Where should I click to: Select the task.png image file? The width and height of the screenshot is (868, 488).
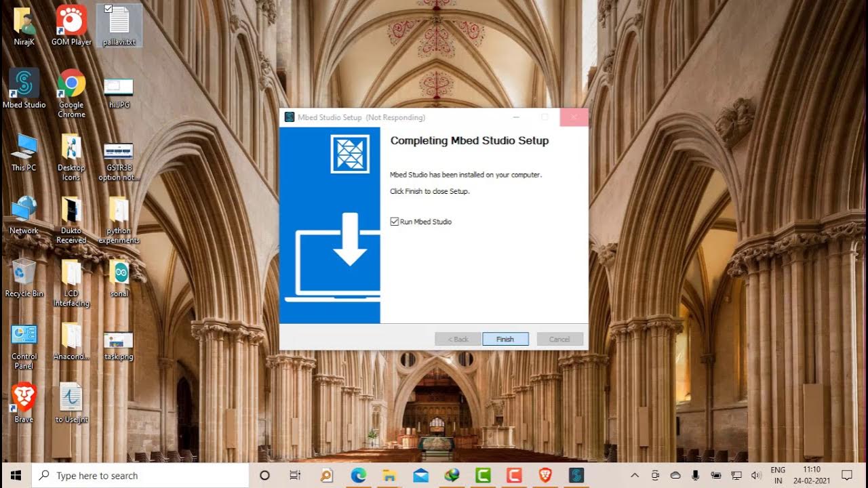tap(119, 346)
